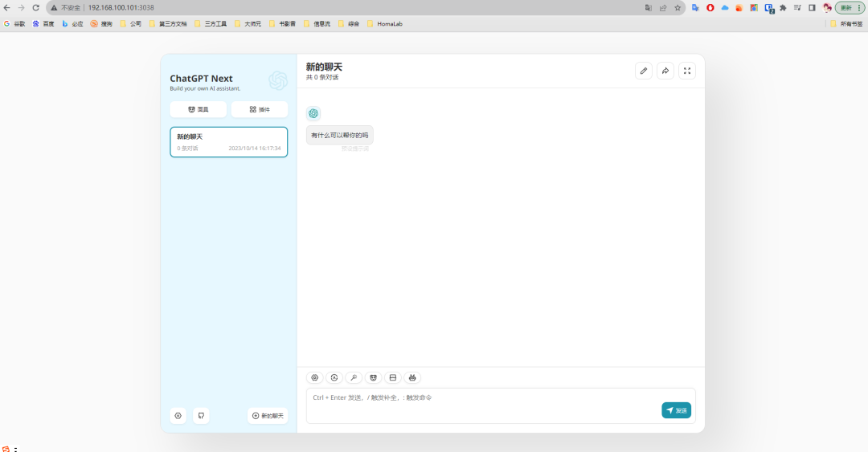Toggle browser side panel icon
This screenshot has height=452, width=868.
point(812,8)
